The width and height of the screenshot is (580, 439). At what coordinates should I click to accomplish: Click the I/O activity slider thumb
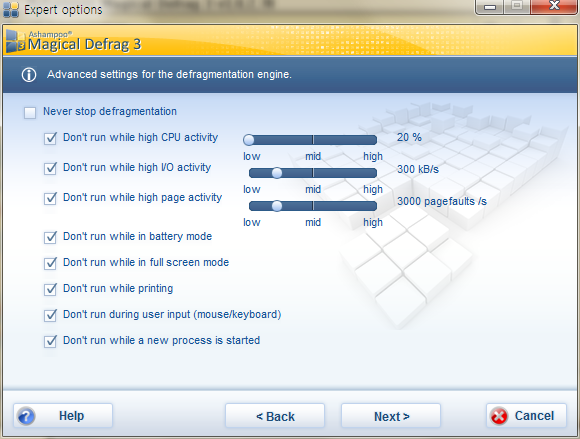(x=277, y=173)
